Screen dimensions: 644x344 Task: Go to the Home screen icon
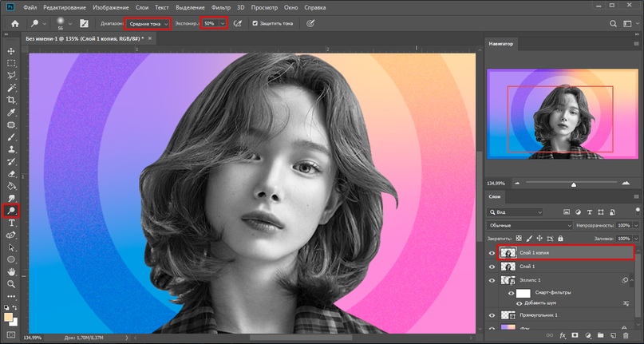coord(15,24)
